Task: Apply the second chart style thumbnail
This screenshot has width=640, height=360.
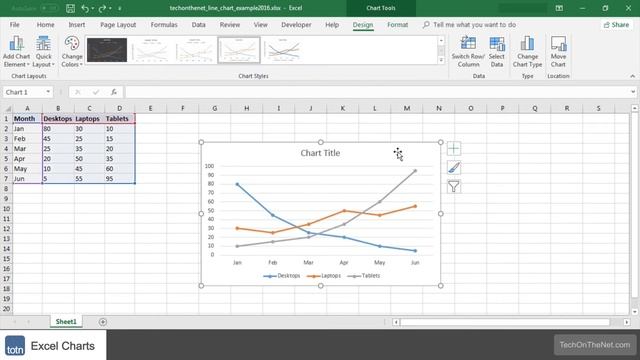Action: click(151, 50)
